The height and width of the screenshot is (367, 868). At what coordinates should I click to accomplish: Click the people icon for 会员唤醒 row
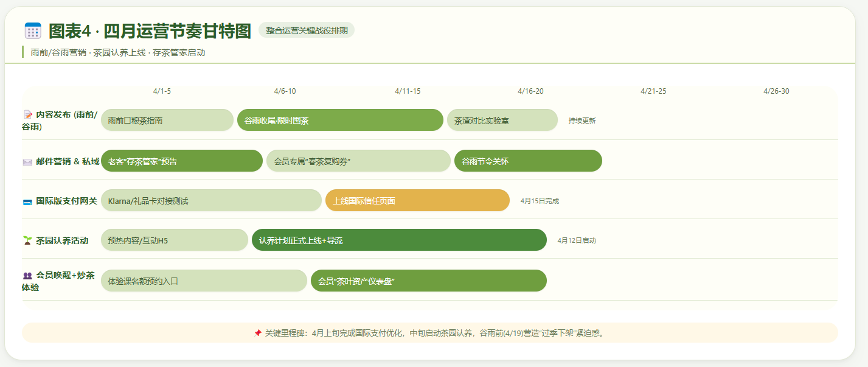27,276
